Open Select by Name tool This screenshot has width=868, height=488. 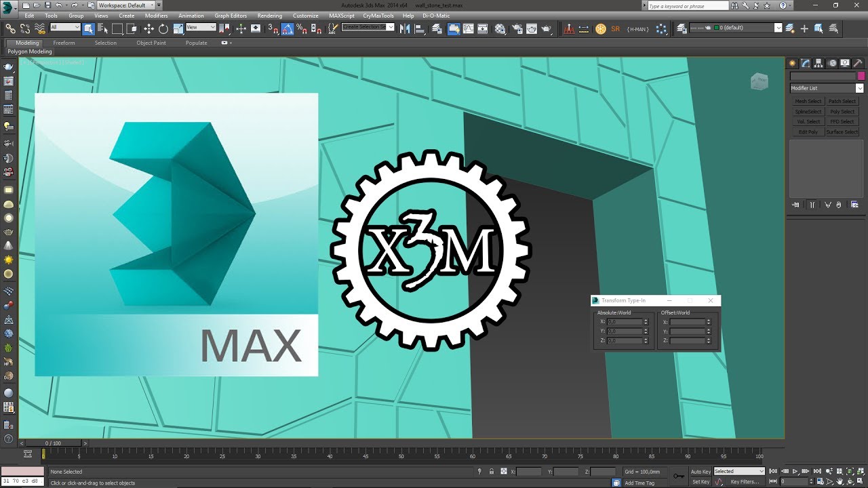tap(103, 28)
